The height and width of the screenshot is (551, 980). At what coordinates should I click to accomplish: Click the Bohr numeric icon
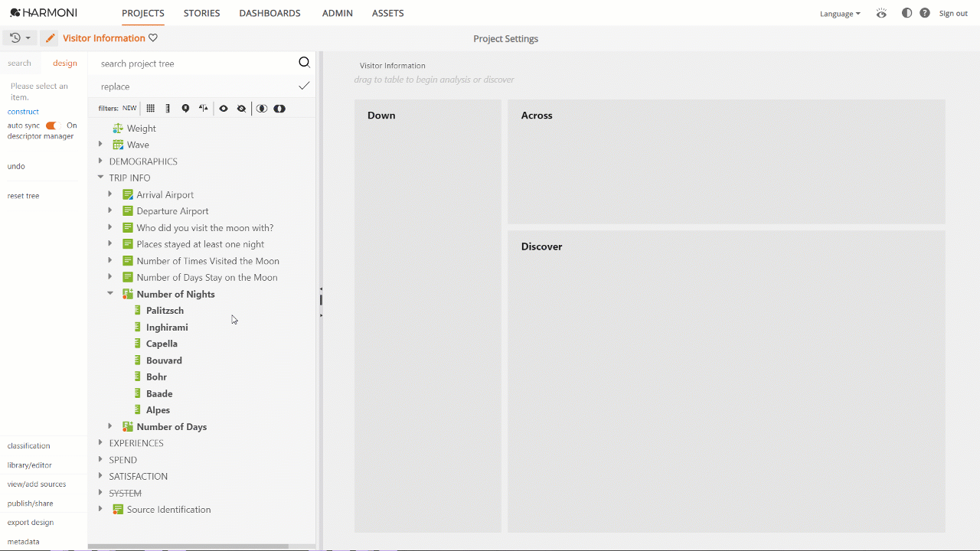coord(138,377)
